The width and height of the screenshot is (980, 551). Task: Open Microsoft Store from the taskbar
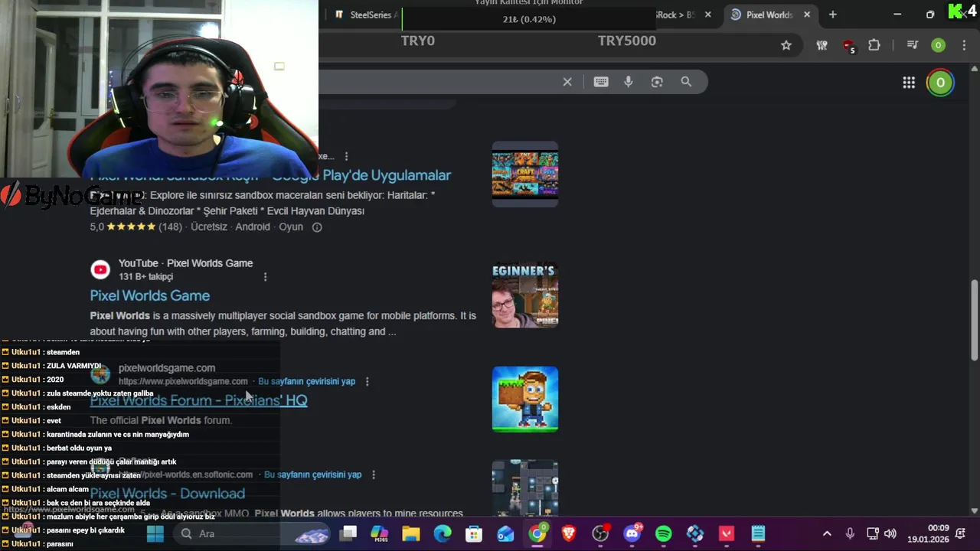click(x=474, y=533)
